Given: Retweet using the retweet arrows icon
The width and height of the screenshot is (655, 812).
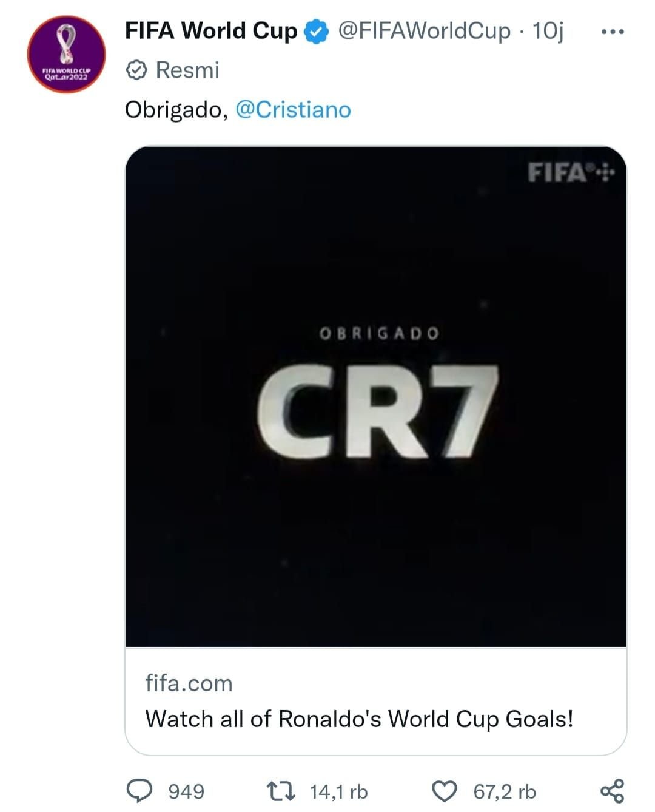Looking at the screenshot, I should 281,791.
